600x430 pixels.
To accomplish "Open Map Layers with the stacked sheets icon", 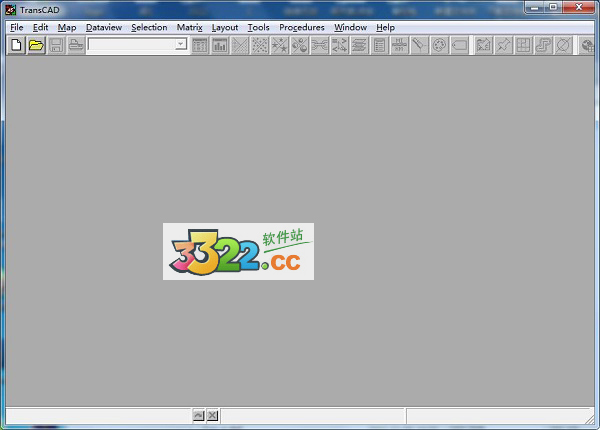I will pos(359,46).
